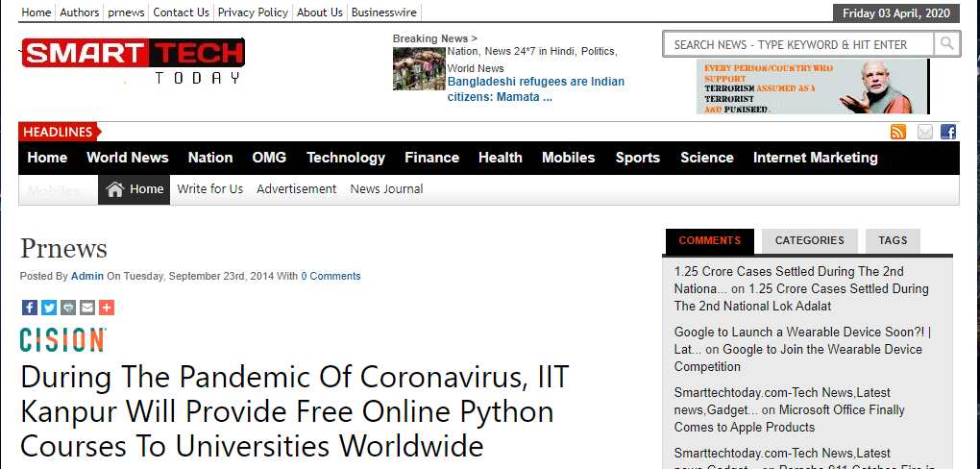Open Write for Us page
The width and height of the screenshot is (980, 469).
(210, 189)
